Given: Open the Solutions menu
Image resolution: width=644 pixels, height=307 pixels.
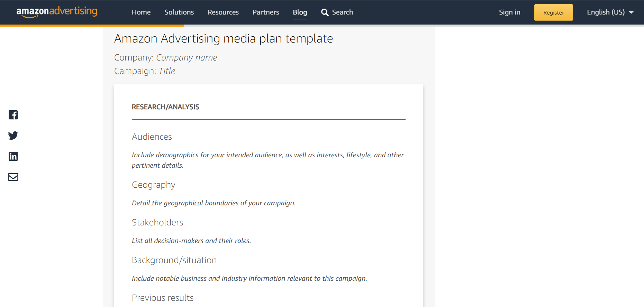Looking at the screenshot, I should (x=179, y=12).
